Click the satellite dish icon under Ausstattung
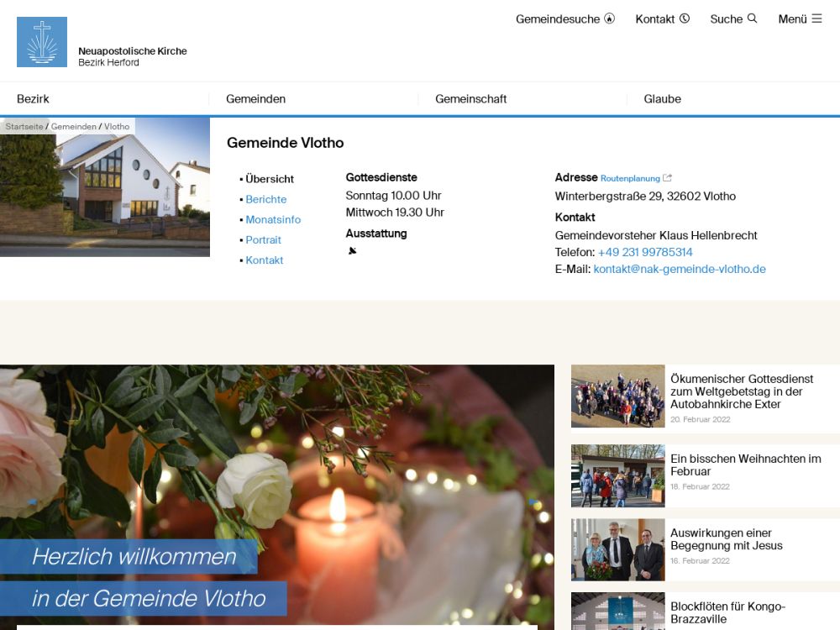 353,250
